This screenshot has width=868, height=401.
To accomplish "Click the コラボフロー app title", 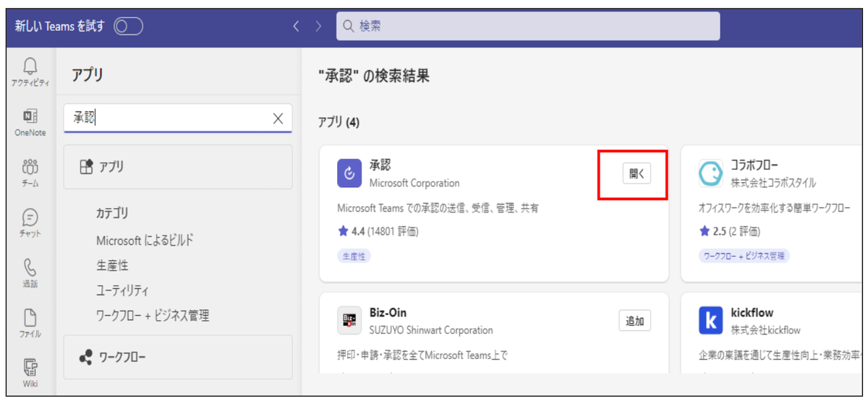I will point(754,165).
